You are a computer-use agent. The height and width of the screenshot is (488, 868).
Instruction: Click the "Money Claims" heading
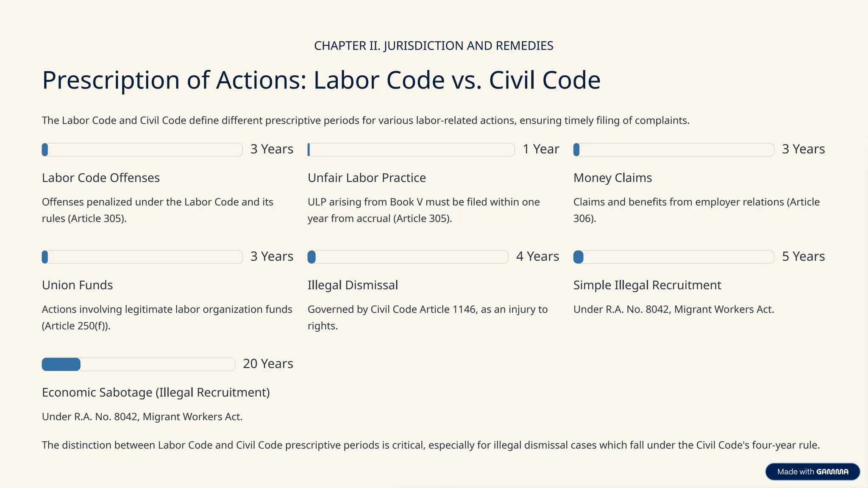click(x=612, y=178)
